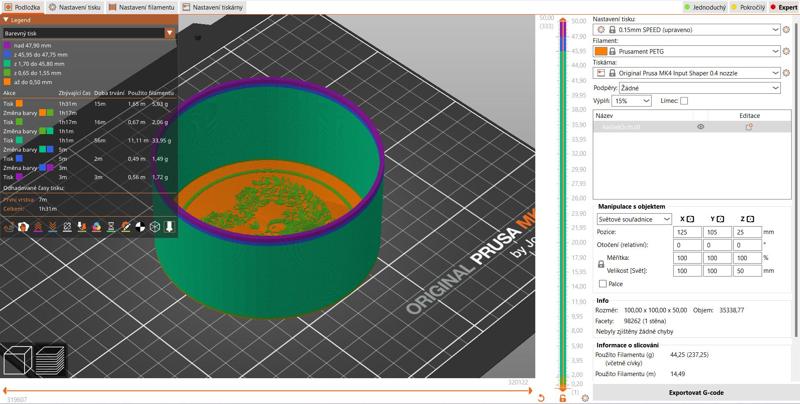Switch to layers preview icon
The height and width of the screenshot is (404, 800).
pyautogui.click(x=50, y=360)
